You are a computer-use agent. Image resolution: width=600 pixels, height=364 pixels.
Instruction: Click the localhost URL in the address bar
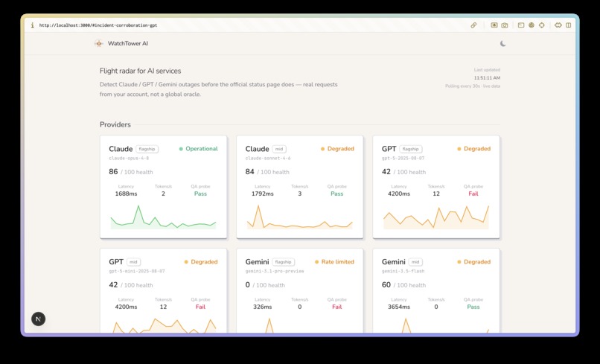98,25
